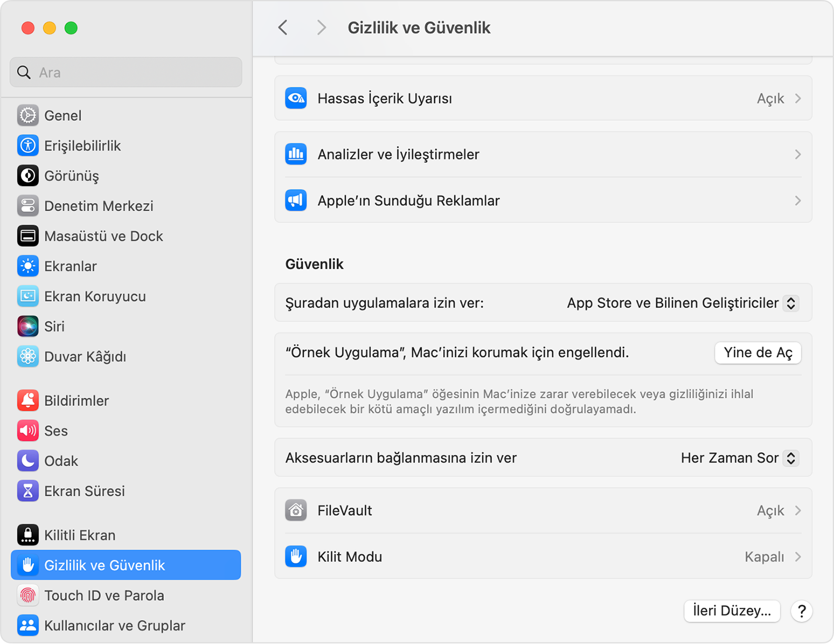Expand Kilit Modu row chevron

pyautogui.click(x=798, y=556)
